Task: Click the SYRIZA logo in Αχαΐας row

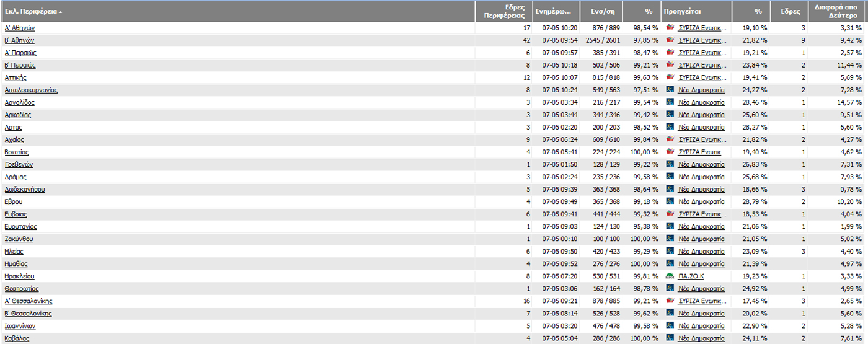Action: [670, 139]
